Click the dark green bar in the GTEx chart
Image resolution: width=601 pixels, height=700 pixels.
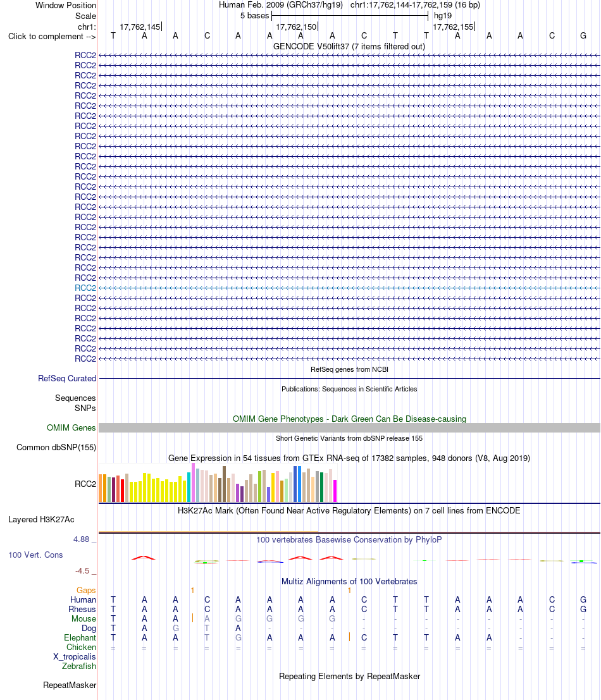321,488
